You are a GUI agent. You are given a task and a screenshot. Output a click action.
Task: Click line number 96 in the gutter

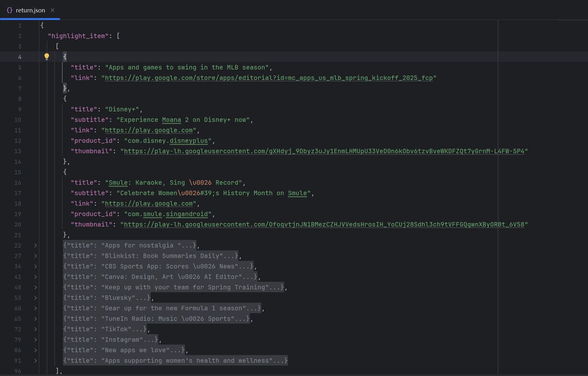tap(17, 371)
